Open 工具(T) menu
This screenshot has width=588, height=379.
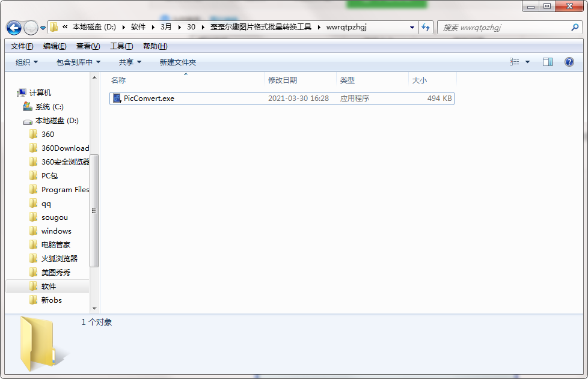[121, 46]
